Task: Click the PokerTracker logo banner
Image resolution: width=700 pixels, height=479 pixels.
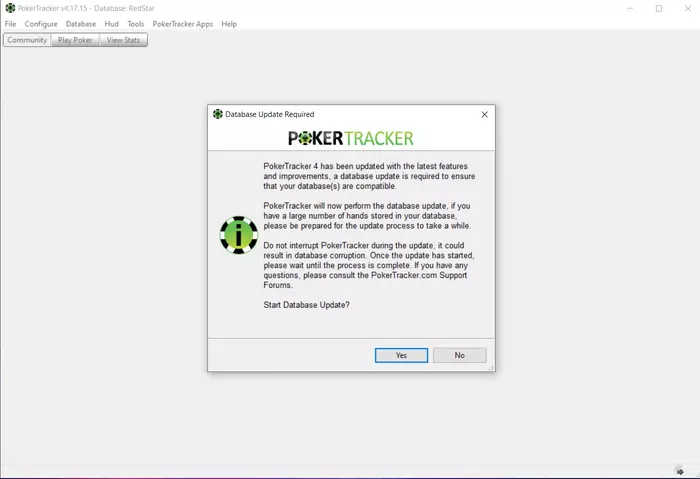Action: 351,138
